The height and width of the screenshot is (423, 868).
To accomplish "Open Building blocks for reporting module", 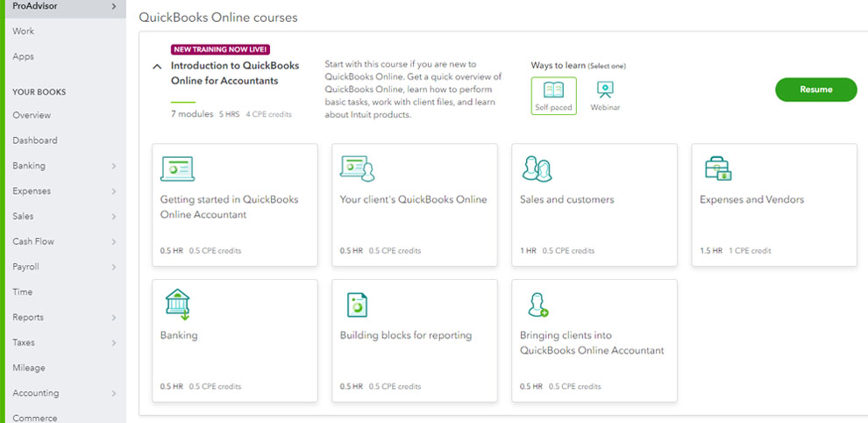I will (406, 335).
